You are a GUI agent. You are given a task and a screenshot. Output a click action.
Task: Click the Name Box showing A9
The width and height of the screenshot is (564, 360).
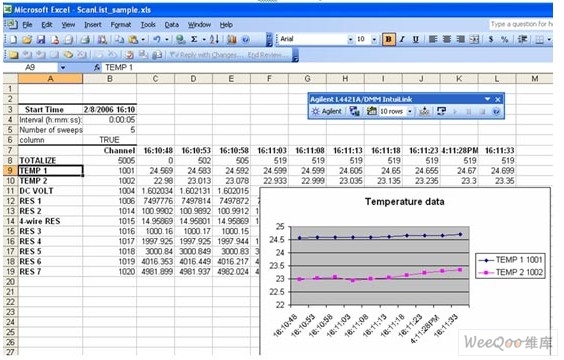click(38, 68)
